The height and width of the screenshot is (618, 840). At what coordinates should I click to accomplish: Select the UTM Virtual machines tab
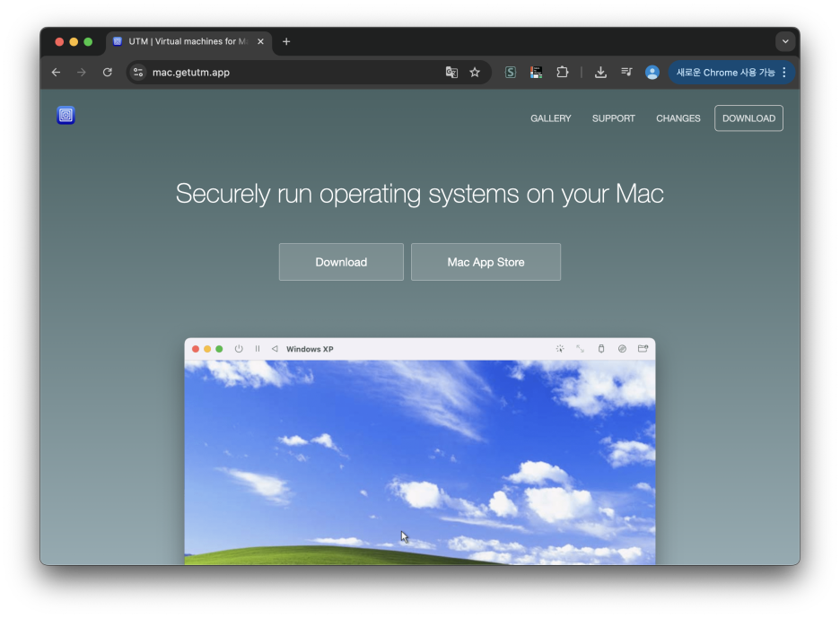(x=188, y=41)
